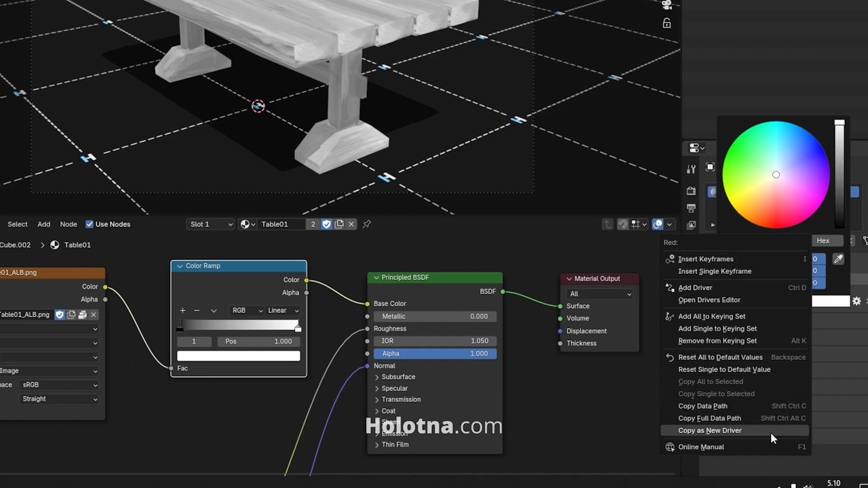
Task: Adjust the Alpha slider in Principled BSDF
Action: coord(435,354)
